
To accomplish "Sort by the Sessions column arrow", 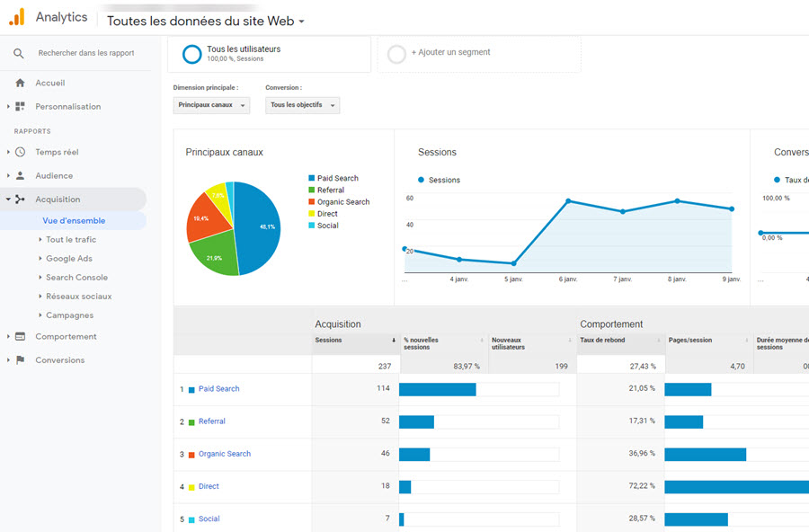I will click(x=393, y=340).
